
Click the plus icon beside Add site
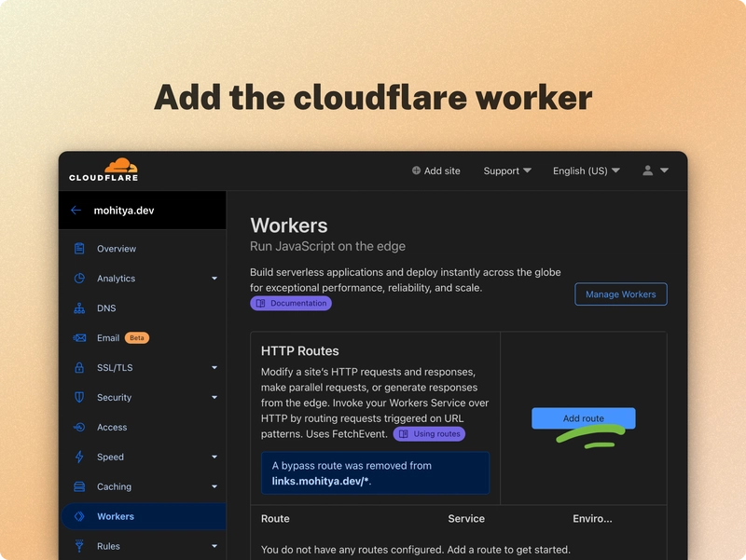click(x=416, y=171)
